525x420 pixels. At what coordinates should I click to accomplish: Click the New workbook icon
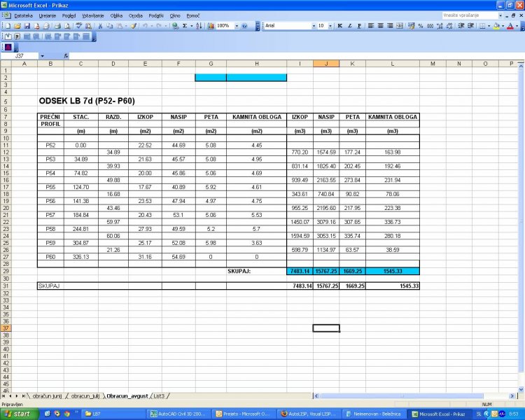[x=8, y=26]
